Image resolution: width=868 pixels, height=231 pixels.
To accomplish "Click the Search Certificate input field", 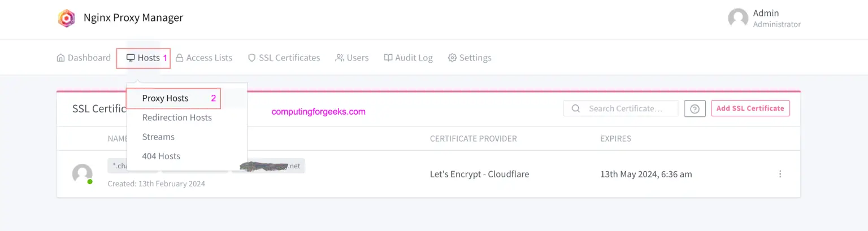I will 627,108.
